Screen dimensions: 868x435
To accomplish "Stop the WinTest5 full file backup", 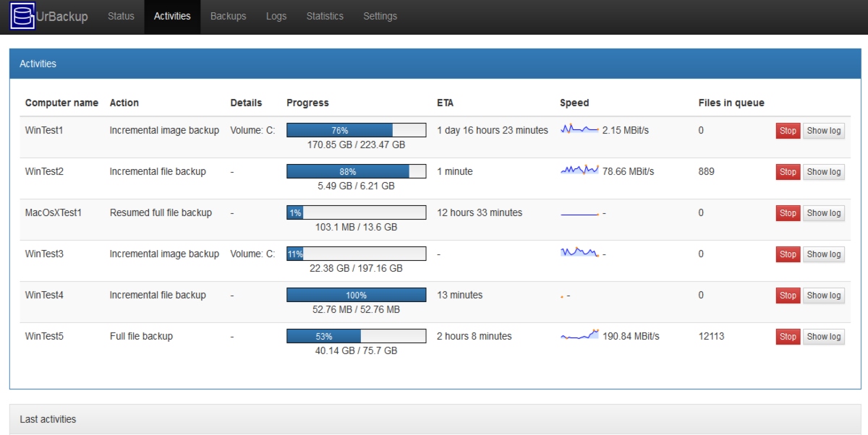I will 788,337.
